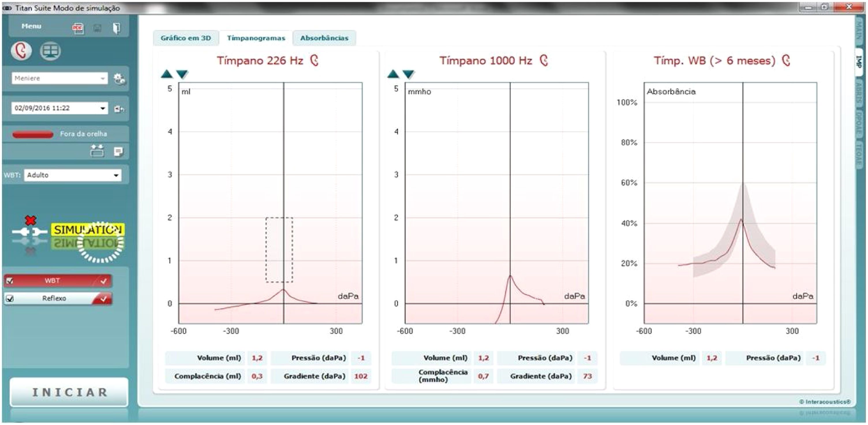The image size is (868, 425).
Task: Open the WBT Adulto dropdown
Action: (116, 175)
